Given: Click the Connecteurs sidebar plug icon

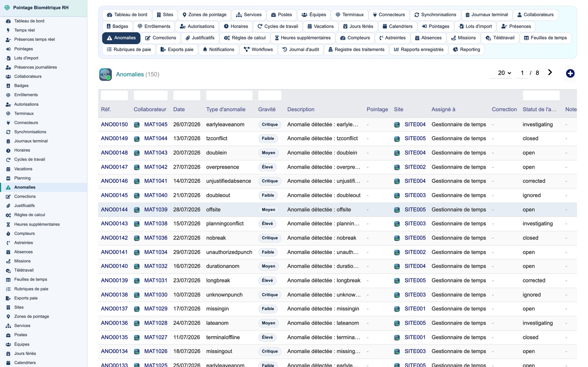Looking at the screenshot, I should (8, 123).
